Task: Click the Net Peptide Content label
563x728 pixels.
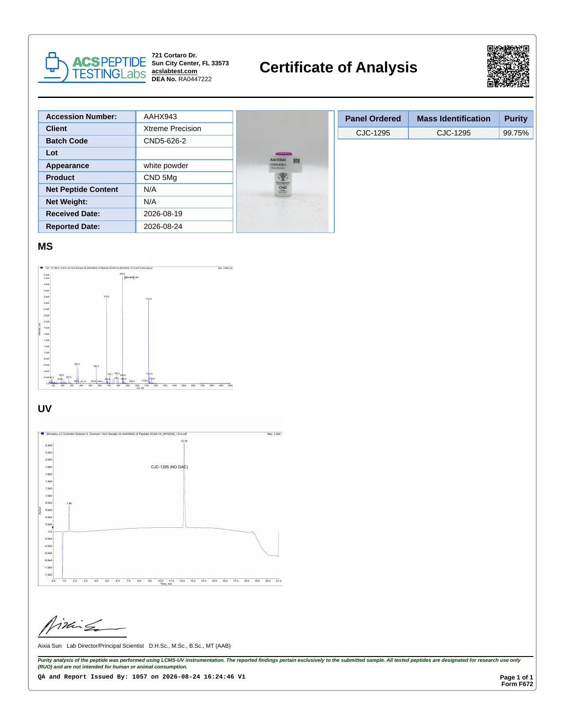Action: (x=82, y=189)
